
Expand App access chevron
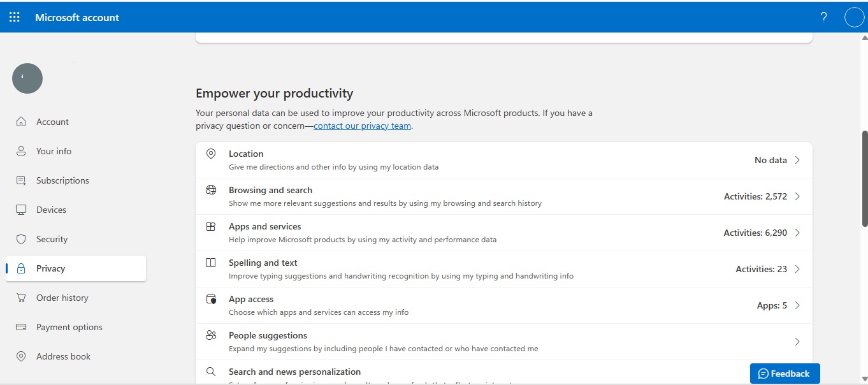(797, 305)
